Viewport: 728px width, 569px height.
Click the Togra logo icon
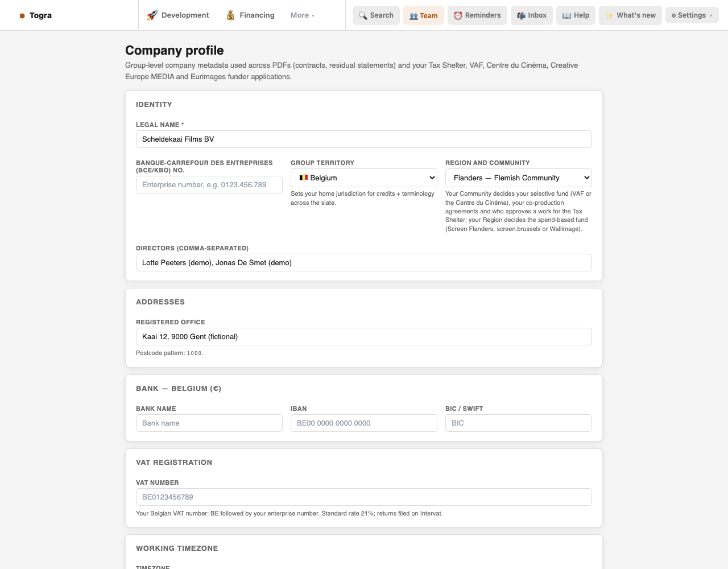[x=22, y=16]
